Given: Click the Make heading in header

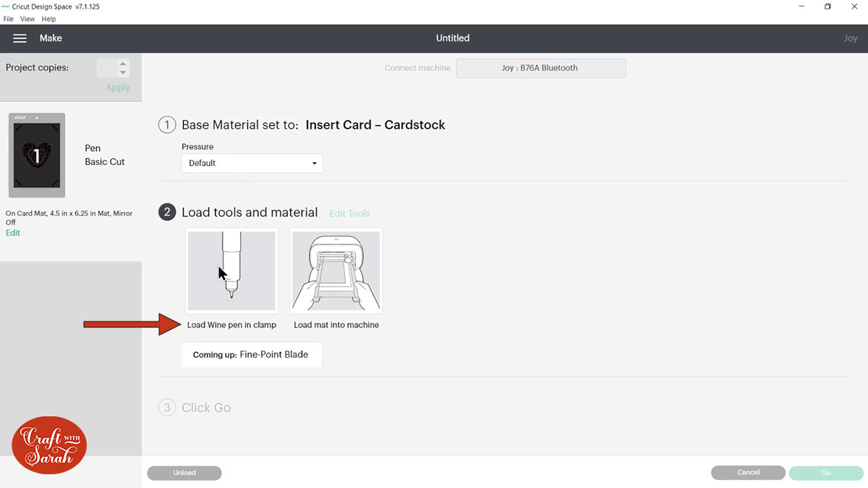Looking at the screenshot, I should click(x=51, y=38).
